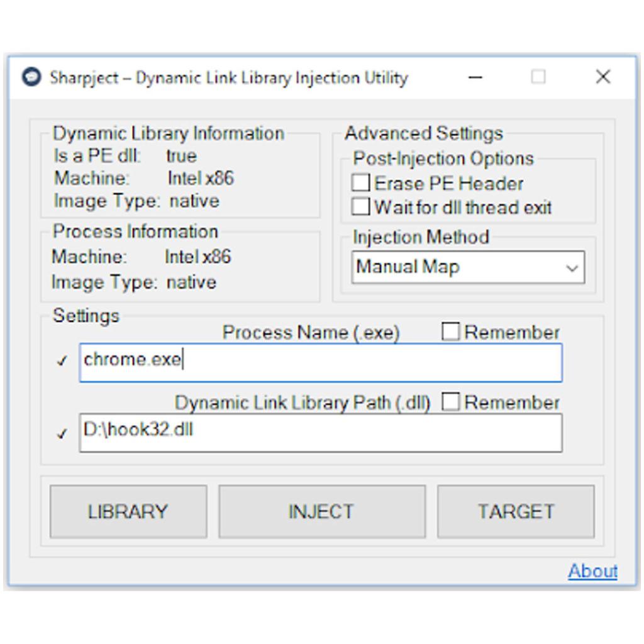Click the disabled maximize window icon
644x644 pixels.
538,77
